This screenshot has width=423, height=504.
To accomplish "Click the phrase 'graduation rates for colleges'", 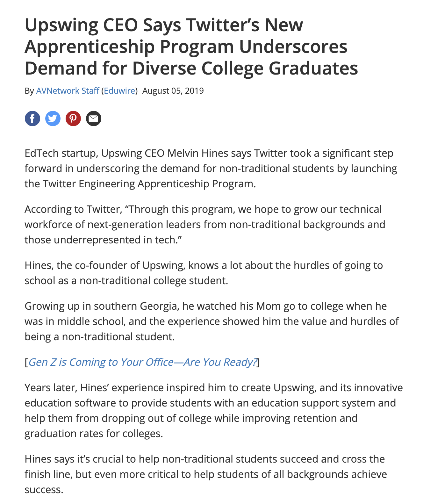I will (x=93, y=434).
